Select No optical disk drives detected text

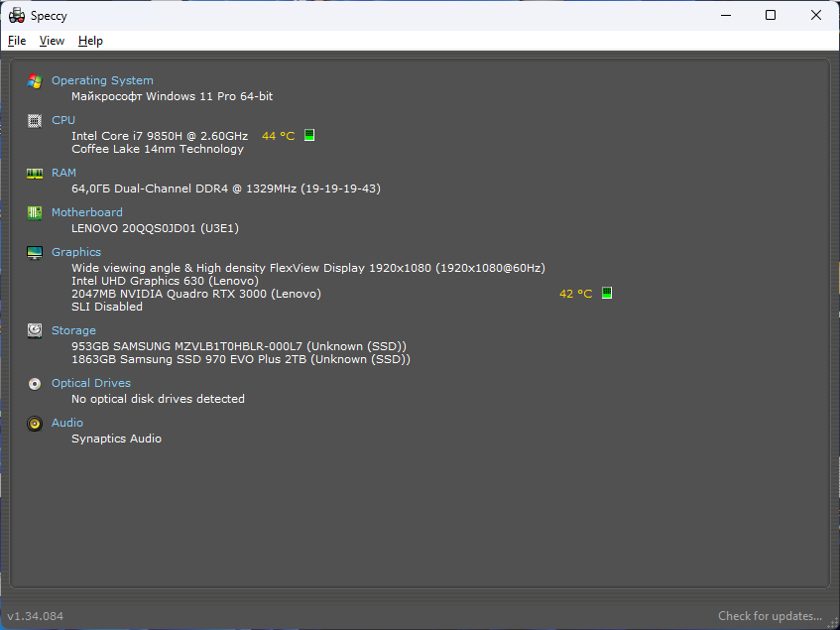(x=158, y=399)
